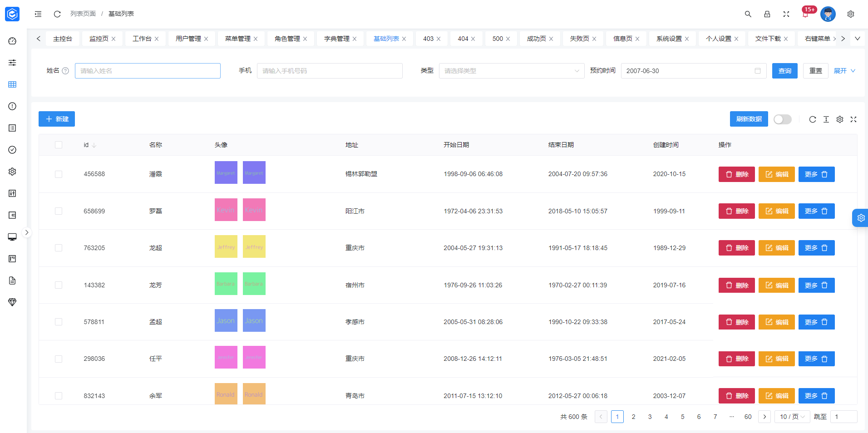
Task: Click the sliders icon in sidebar
Action: [12, 63]
